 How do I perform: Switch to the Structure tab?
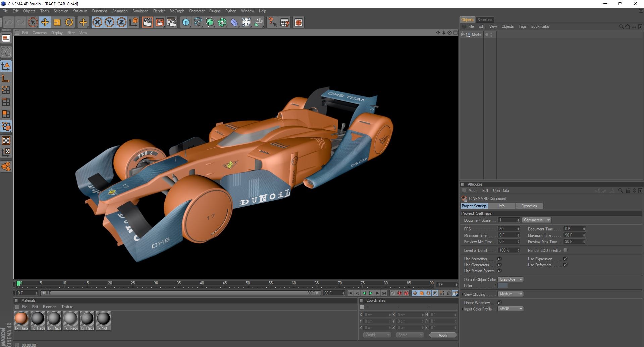(484, 20)
